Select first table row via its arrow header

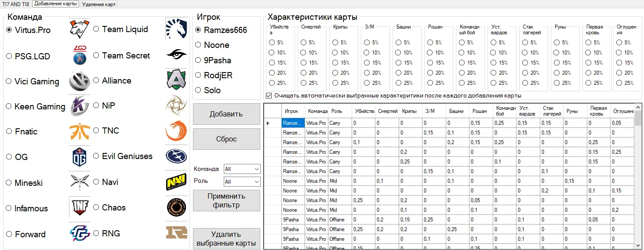point(273,123)
